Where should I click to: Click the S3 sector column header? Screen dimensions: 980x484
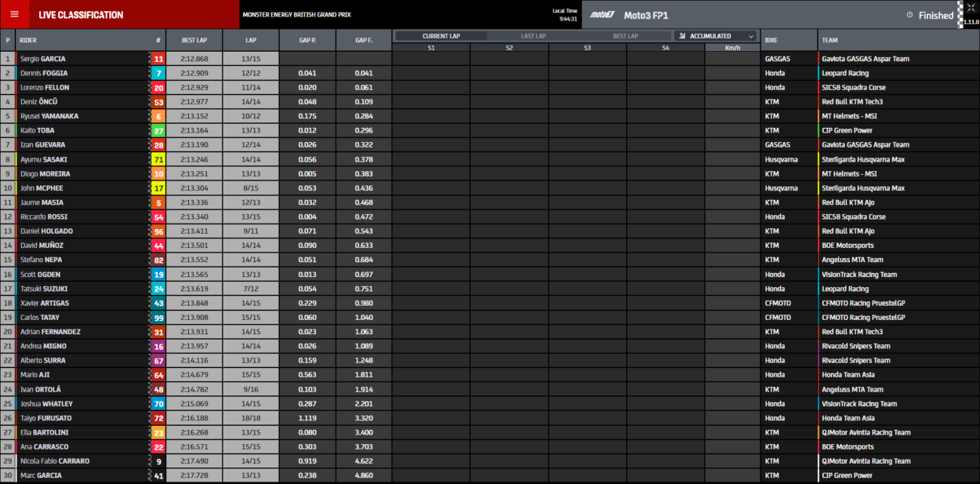[x=588, y=48]
